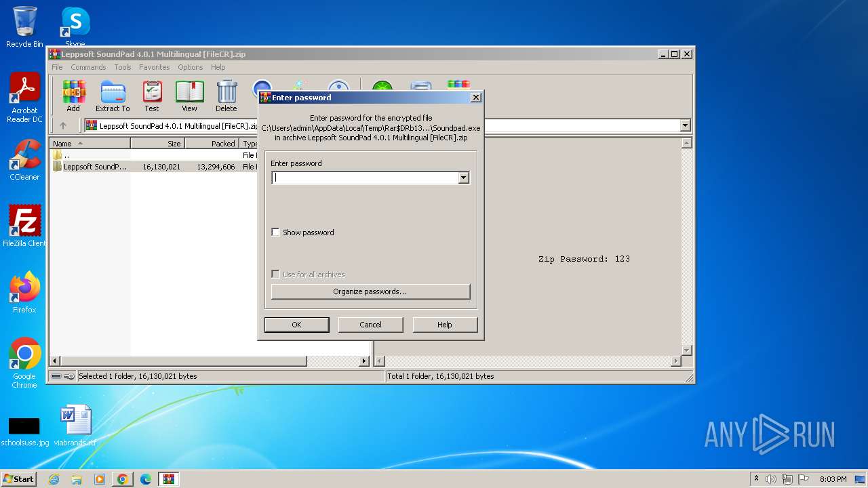
Task: Click the drive icon in WinRAR status bar
Action: [x=56, y=376]
